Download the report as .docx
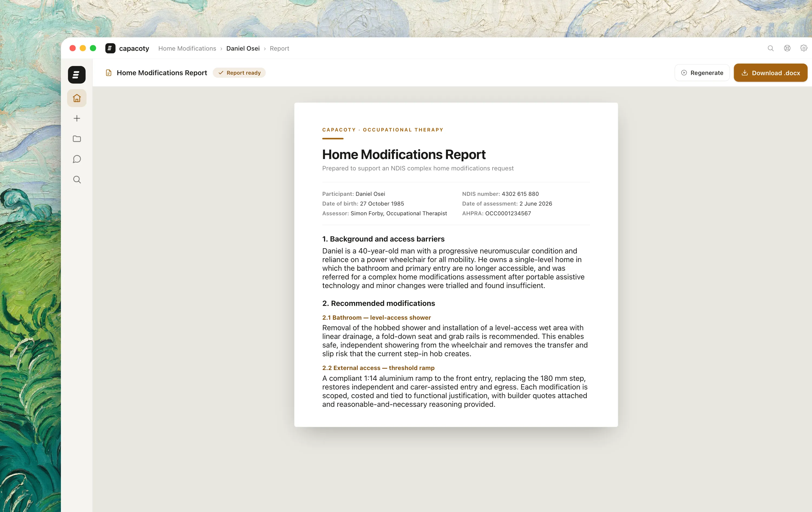 click(771, 73)
